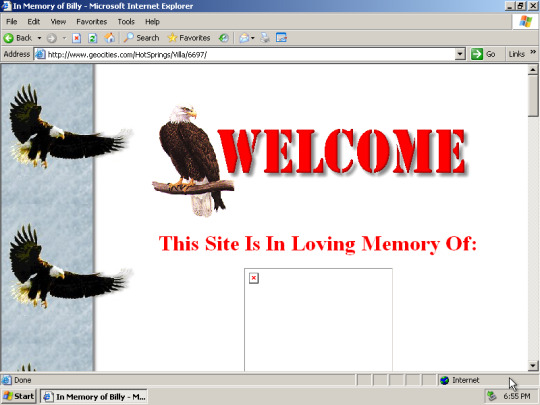
Task: Open the Windows Start button
Action: tap(19, 396)
